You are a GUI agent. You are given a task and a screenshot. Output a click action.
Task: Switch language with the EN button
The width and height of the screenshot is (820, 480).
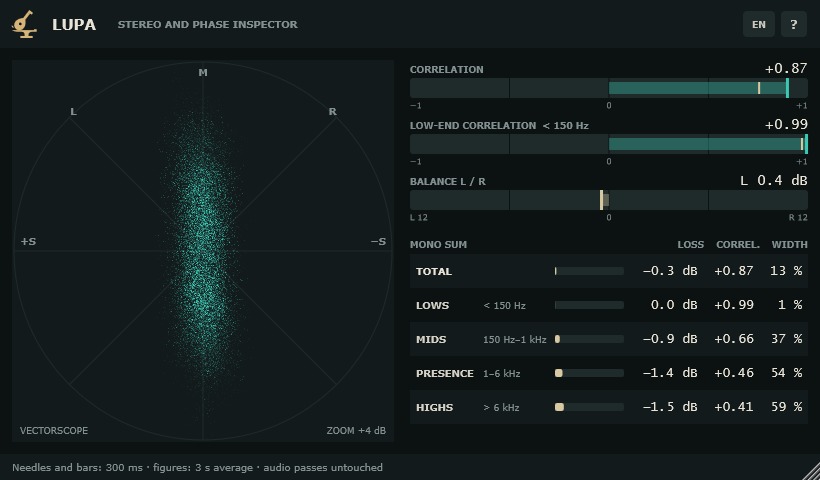[x=758, y=24]
